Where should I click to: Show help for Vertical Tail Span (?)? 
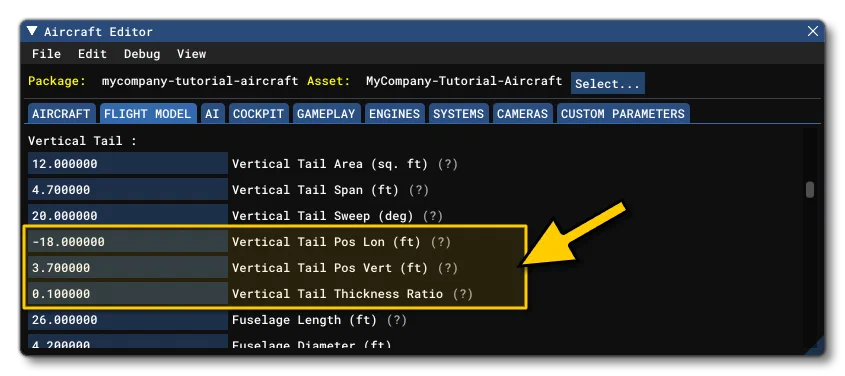(418, 190)
